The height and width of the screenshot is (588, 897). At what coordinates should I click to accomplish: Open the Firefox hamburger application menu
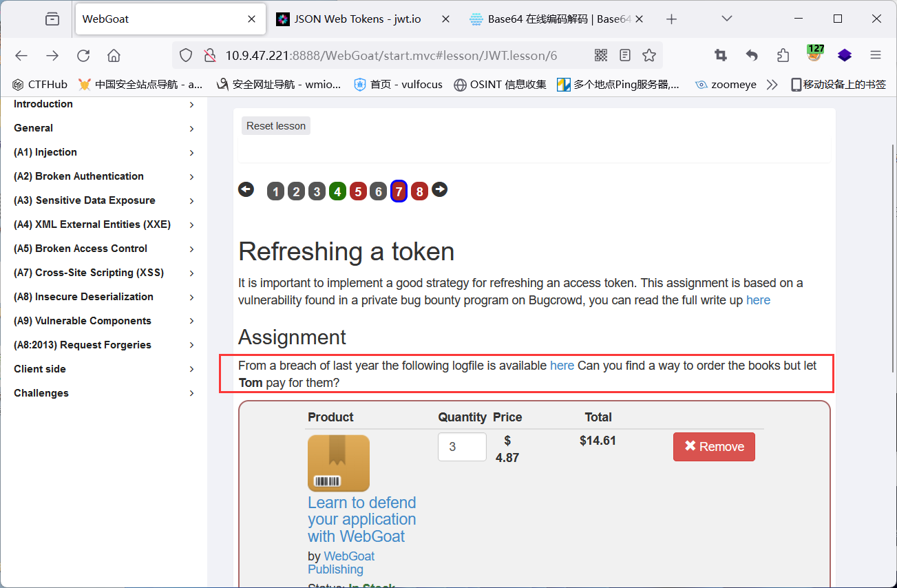click(x=876, y=56)
